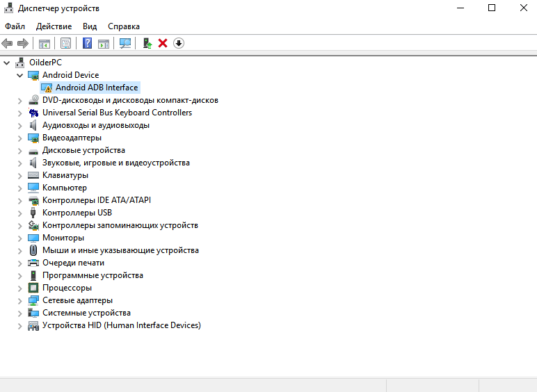Select the Очереди печати label

pyautogui.click(x=73, y=263)
